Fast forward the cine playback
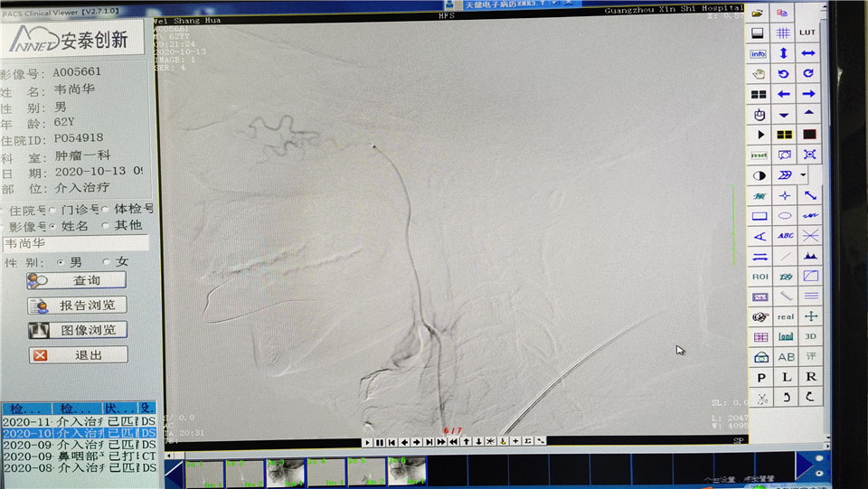The image size is (868, 489). pyautogui.click(x=441, y=442)
